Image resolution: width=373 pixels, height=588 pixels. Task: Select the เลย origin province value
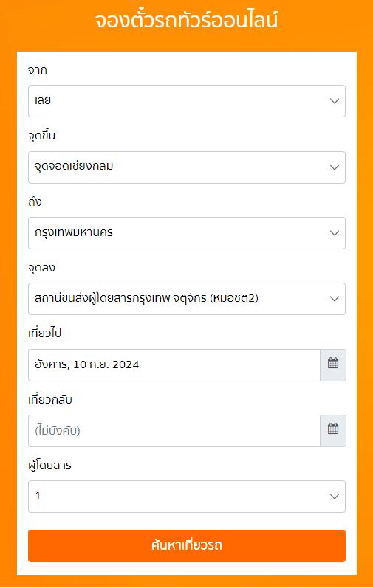click(186, 101)
